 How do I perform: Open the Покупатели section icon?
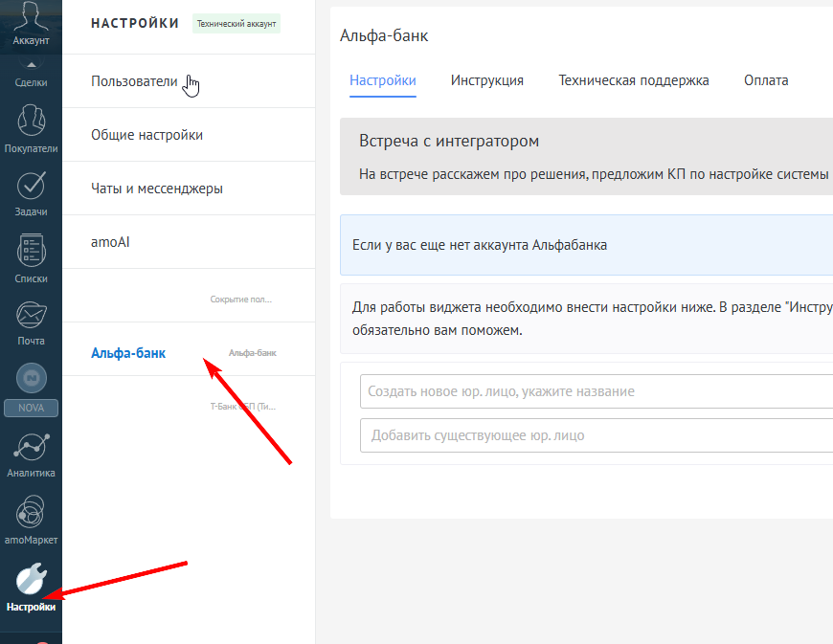click(x=31, y=124)
